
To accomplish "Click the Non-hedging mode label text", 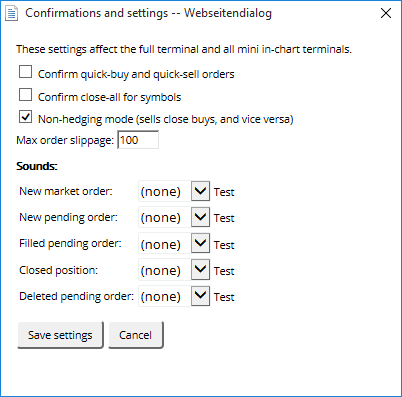I will 166,119.
